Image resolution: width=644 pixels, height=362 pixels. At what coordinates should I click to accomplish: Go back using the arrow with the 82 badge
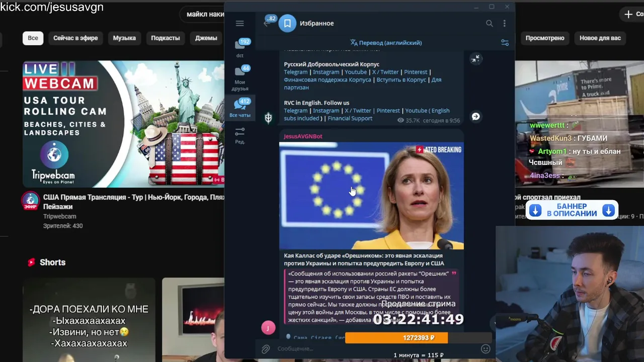pos(267,23)
